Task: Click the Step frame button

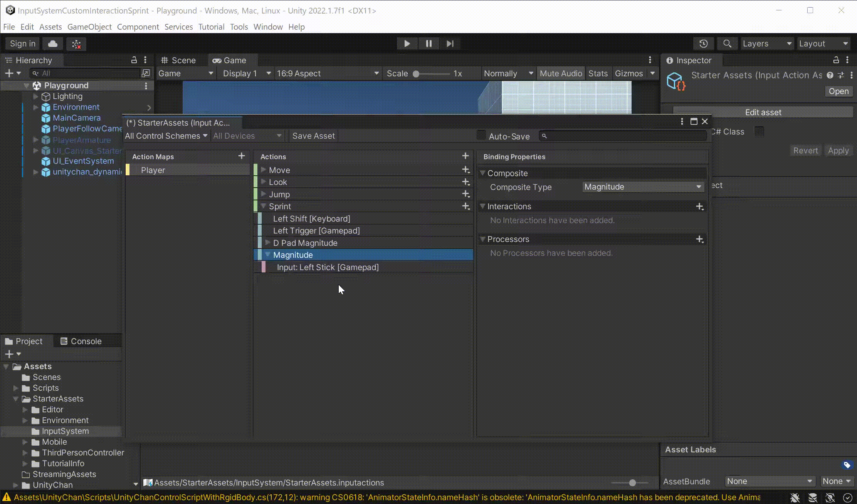Action: [x=450, y=44]
